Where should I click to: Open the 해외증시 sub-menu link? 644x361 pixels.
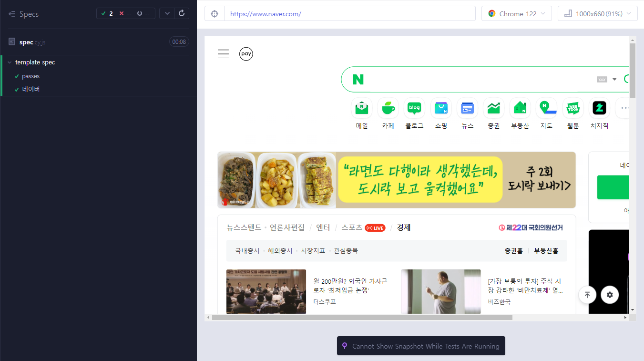click(280, 250)
